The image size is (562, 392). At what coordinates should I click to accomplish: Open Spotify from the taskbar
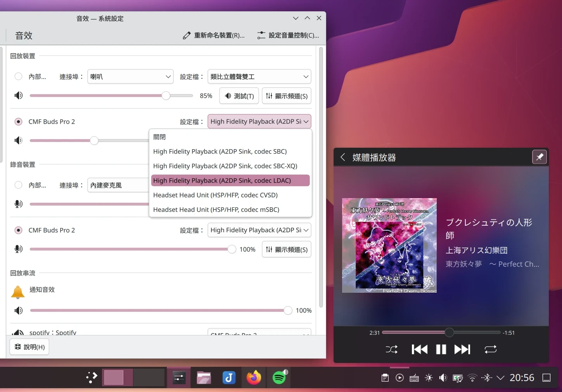(279, 377)
